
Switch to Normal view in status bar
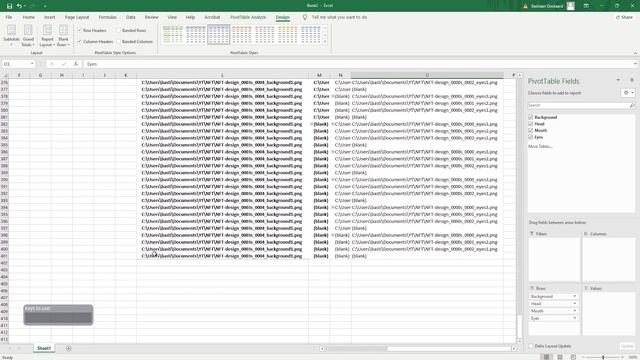point(547,357)
